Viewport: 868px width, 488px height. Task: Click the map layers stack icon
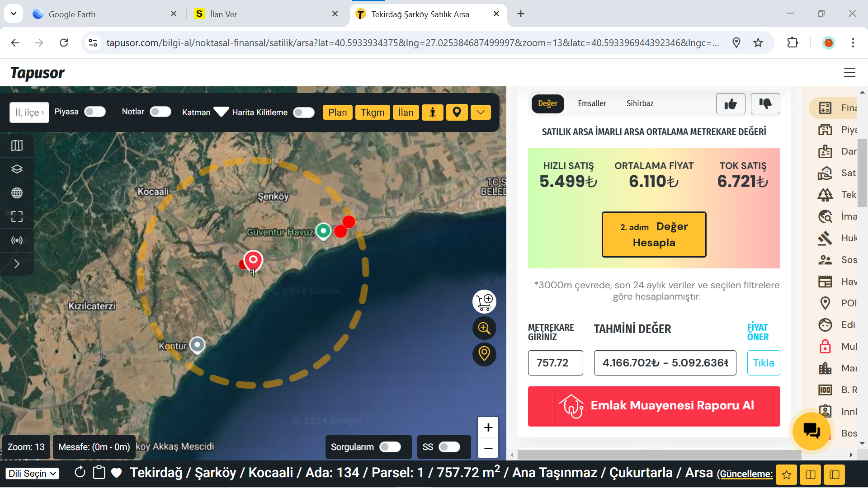pos(17,169)
